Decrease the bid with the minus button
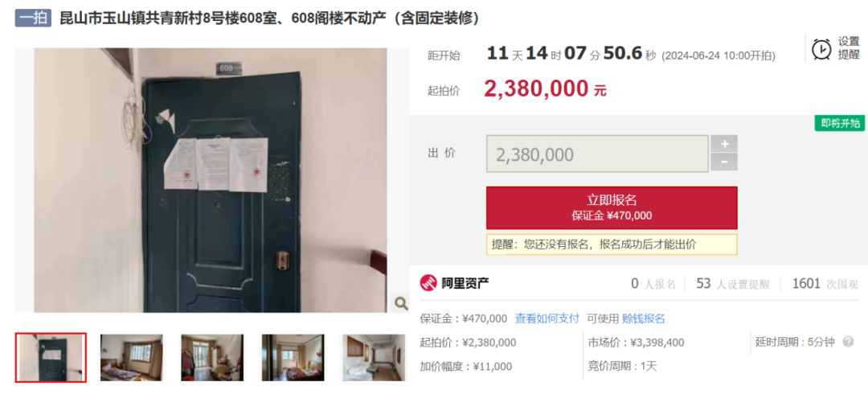The height and width of the screenshot is (411, 868). pyautogui.click(x=724, y=162)
